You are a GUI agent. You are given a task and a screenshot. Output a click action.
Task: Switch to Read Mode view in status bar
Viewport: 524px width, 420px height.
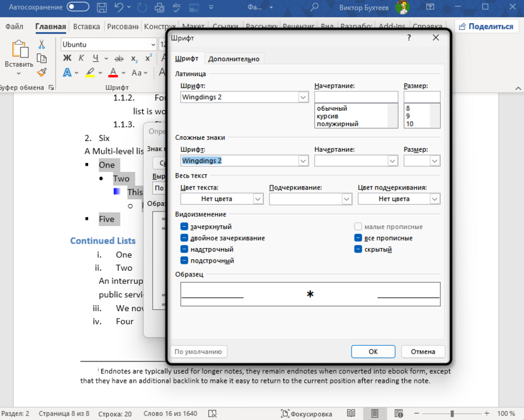(x=351, y=414)
